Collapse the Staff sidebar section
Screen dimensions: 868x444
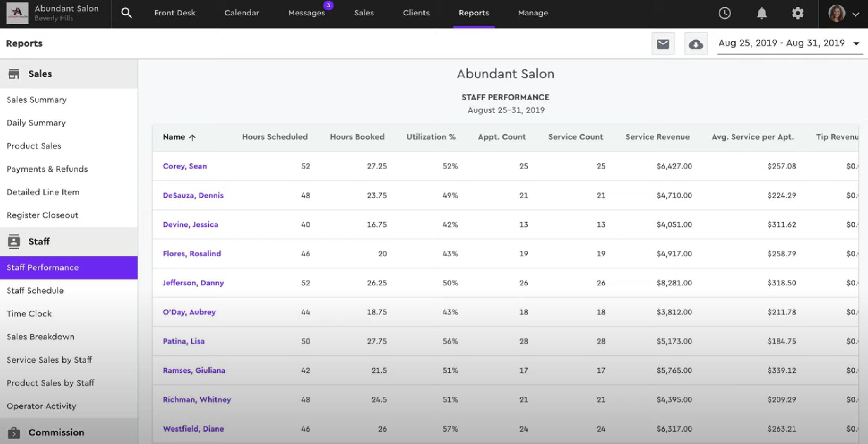coord(69,241)
